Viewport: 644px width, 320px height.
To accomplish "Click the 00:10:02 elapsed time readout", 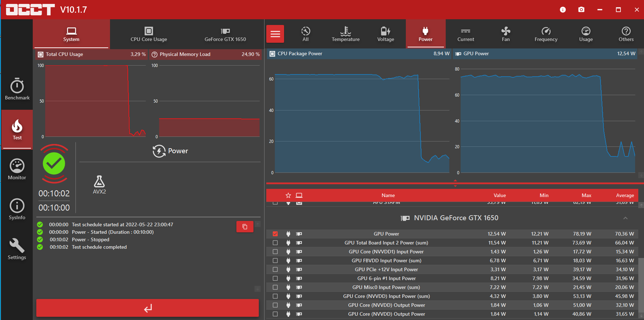I will [54, 193].
